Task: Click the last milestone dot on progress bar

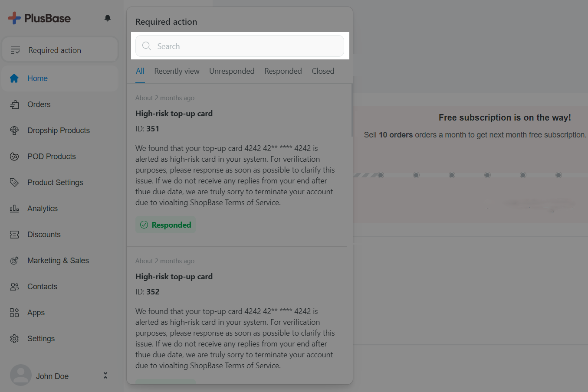Action: tap(558, 175)
